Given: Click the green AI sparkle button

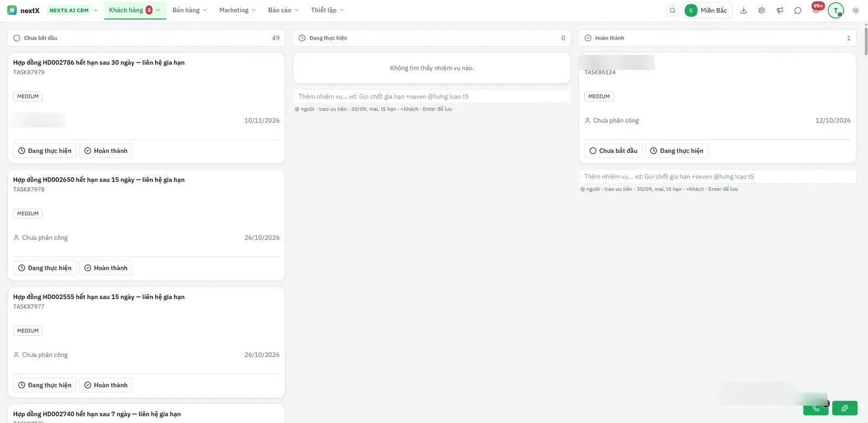Looking at the screenshot, I should click(x=845, y=408).
